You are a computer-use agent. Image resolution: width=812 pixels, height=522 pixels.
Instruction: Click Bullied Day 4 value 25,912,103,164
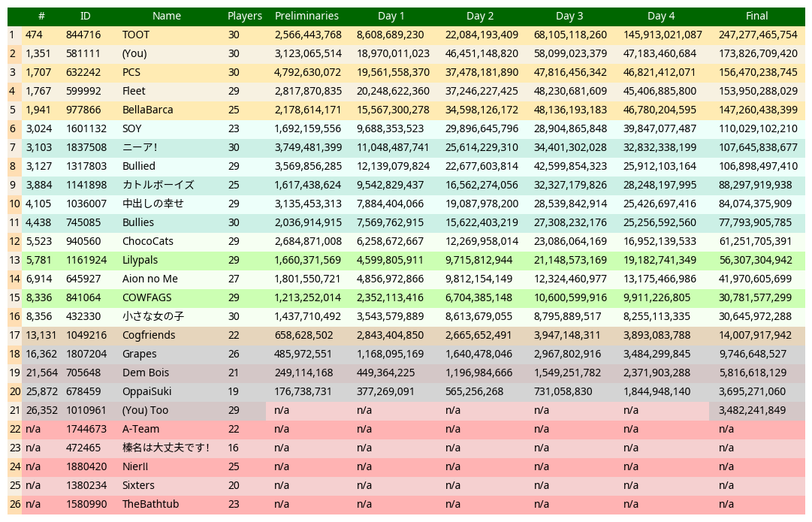pos(660,166)
